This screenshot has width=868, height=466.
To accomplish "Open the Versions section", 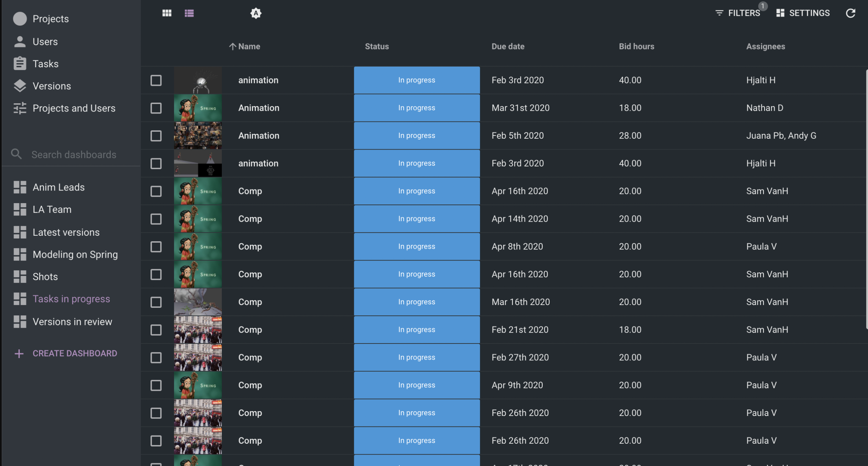I will 52,86.
